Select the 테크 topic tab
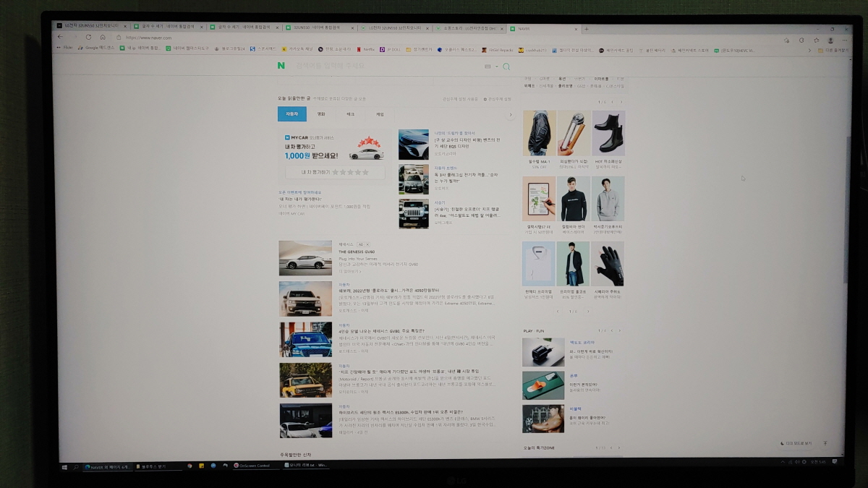 click(x=350, y=114)
